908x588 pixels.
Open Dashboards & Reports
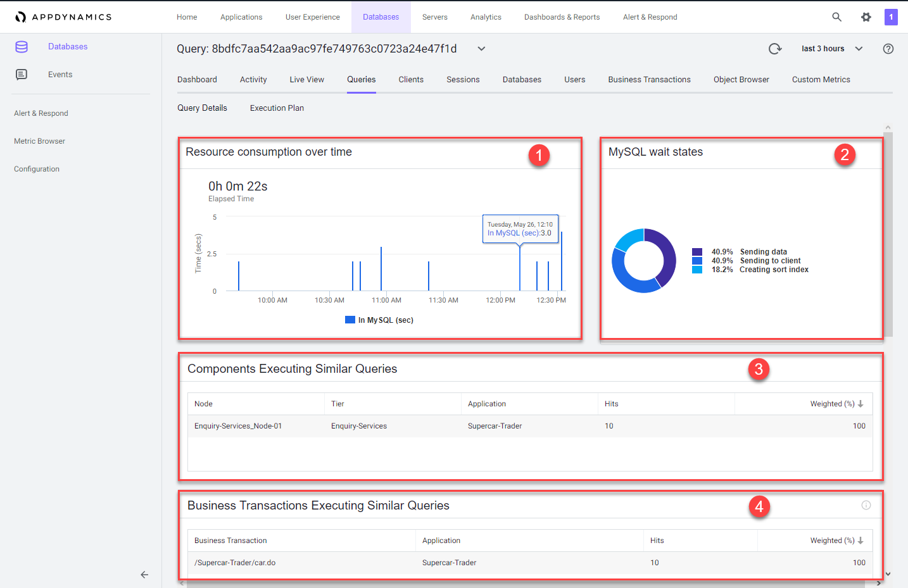pos(562,17)
